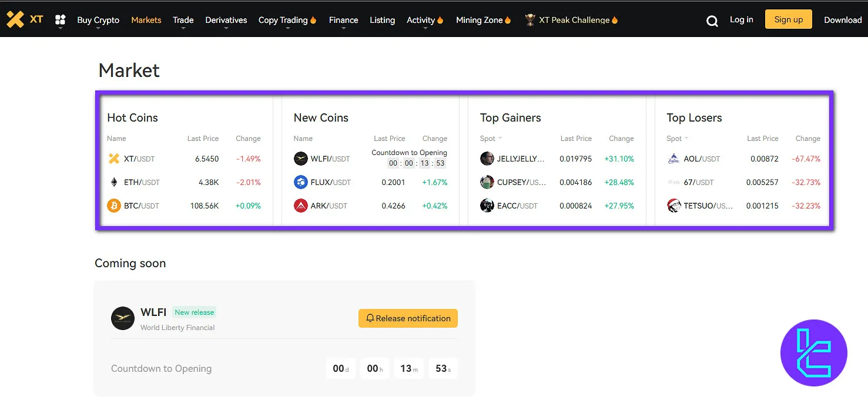Screen dimensions: 868x407
Task: Open the EACC/USDT pair
Action: click(x=557, y=206)
